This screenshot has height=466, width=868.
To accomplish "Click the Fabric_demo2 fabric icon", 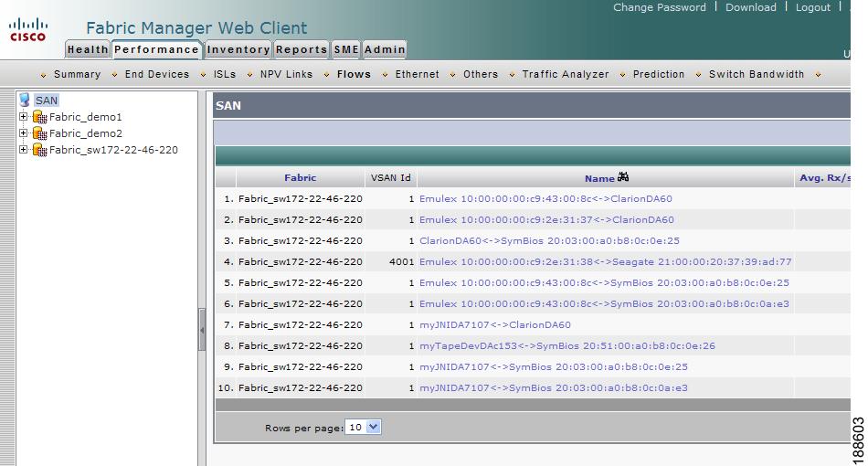I will [x=40, y=133].
